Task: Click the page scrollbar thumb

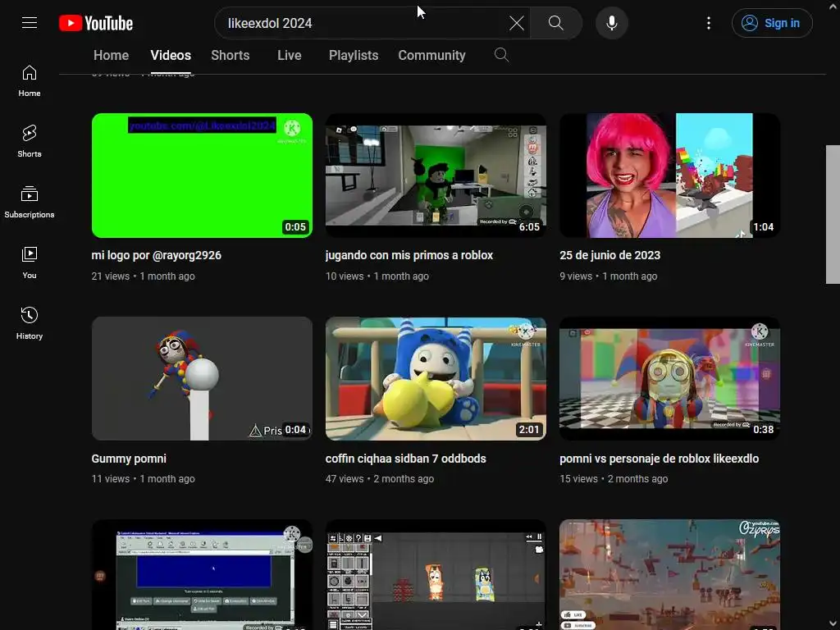Action: pos(833,214)
